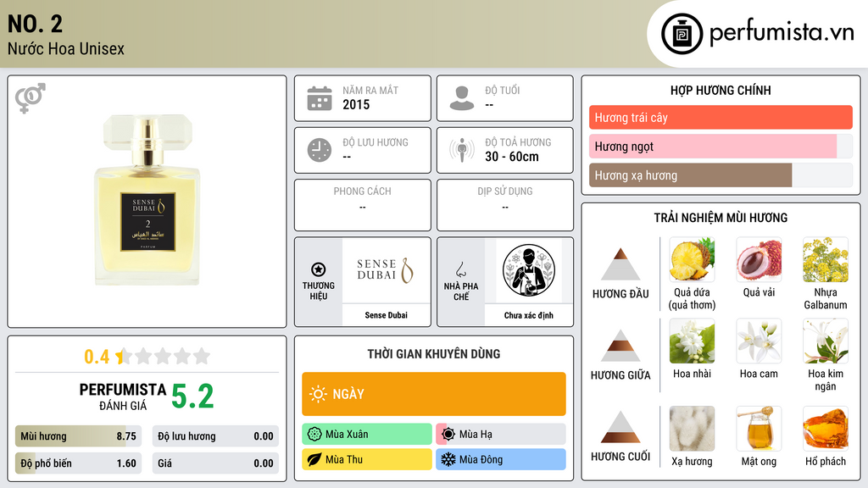This screenshot has height=488, width=868.
Task: Select the Quả vải lychee note image
Action: [759, 259]
